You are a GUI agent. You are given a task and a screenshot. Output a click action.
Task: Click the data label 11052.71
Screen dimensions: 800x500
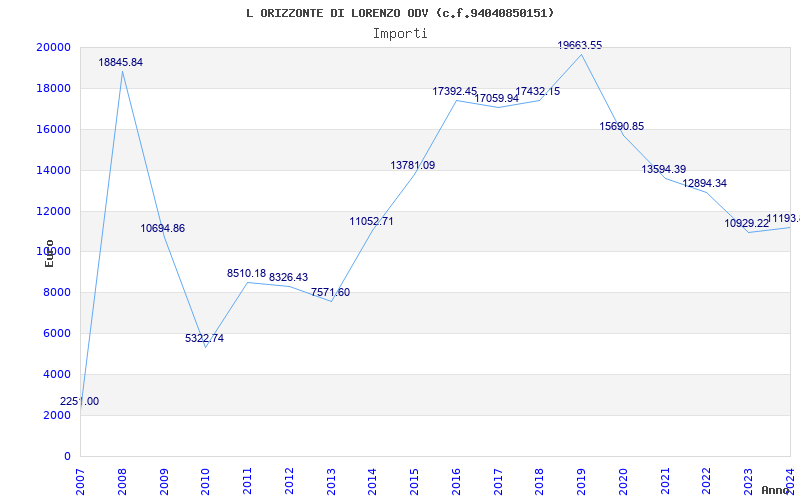point(371,221)
